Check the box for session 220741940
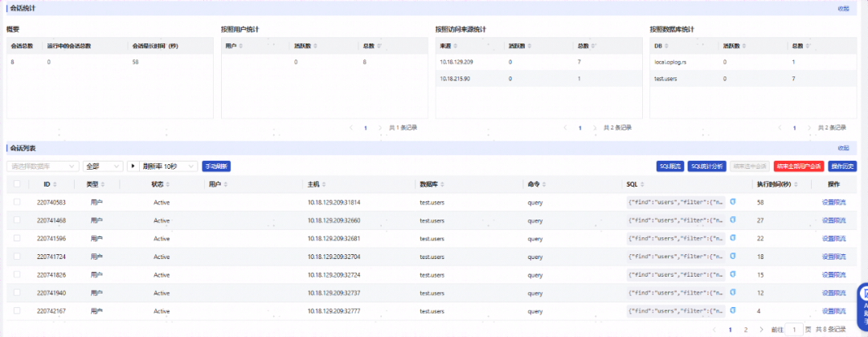Viewport: 868px width, 337px height. point(17,293)
